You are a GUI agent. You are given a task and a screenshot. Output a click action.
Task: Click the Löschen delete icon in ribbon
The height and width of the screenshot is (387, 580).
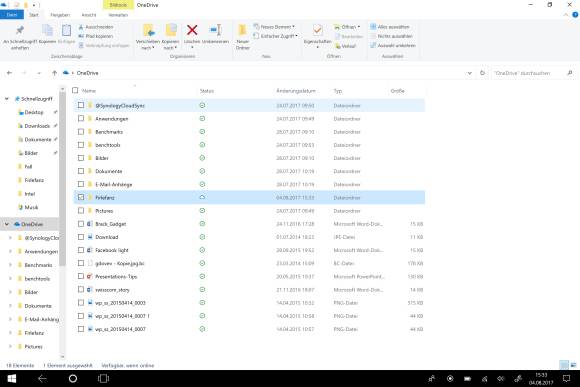point(192,30)
